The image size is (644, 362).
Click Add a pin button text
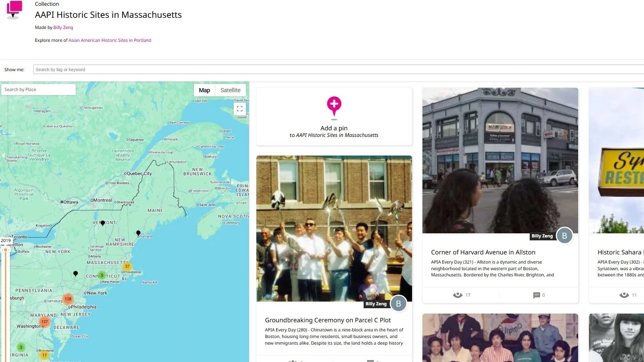tap(334, 128)
